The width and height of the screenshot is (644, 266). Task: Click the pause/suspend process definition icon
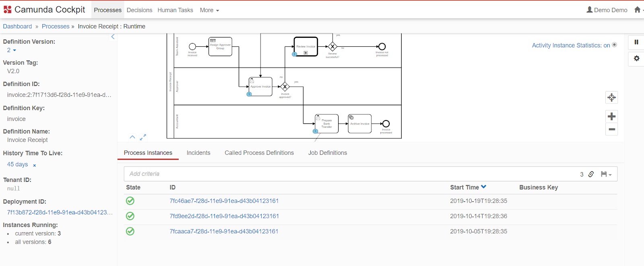[636, 42]
